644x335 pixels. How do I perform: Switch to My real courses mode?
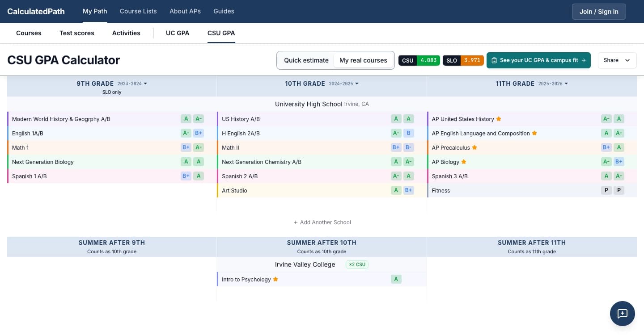[363, 60]
